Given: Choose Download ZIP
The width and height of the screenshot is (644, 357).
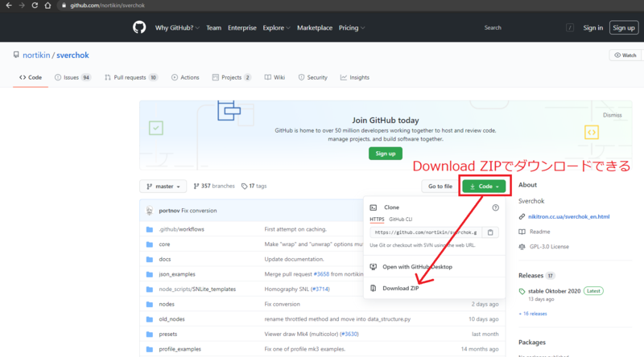Looking at the screenshot, I should coord(400,288).
